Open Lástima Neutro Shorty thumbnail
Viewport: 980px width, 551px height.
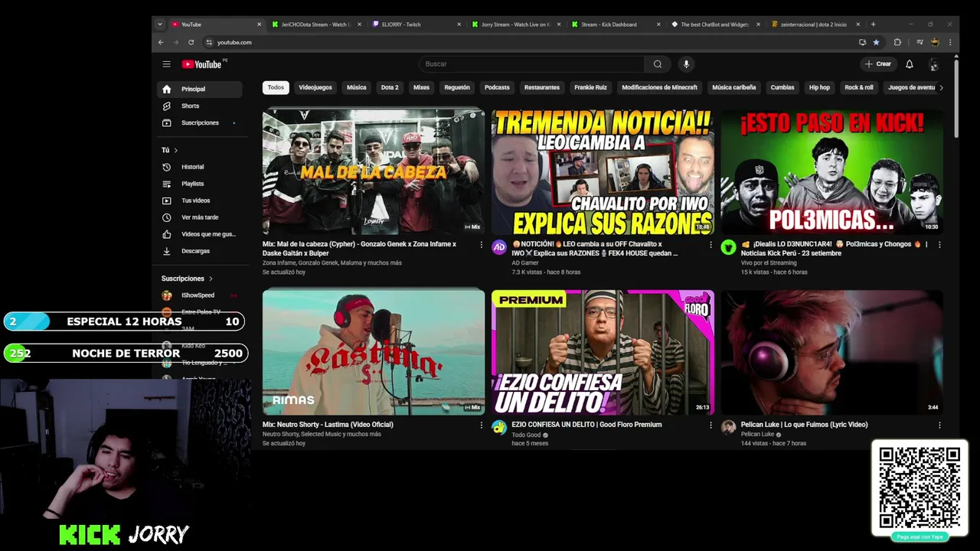coord(374,352)
